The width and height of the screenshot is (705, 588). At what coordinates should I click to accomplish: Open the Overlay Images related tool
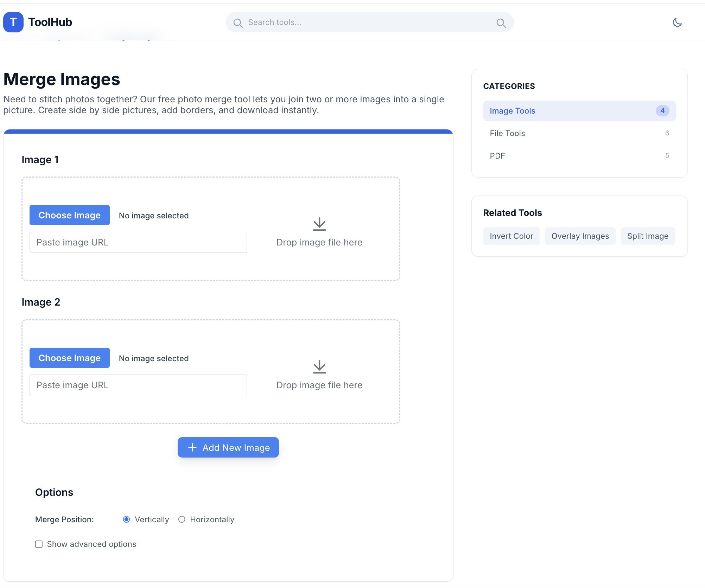coord(580,236)
